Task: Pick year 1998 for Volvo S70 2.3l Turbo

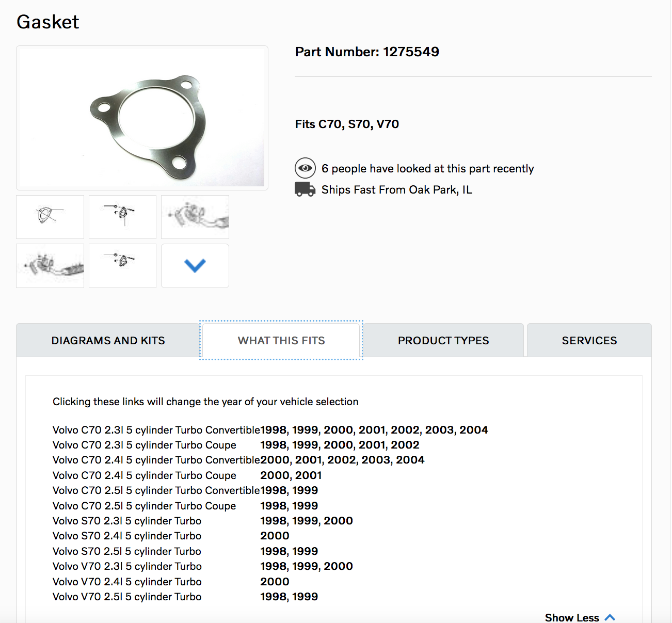Action: click(x=274, y=521)
